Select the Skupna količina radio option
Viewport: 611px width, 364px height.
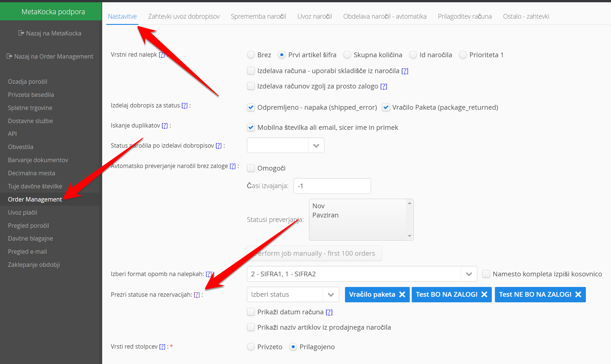click(x=347, y=55)
